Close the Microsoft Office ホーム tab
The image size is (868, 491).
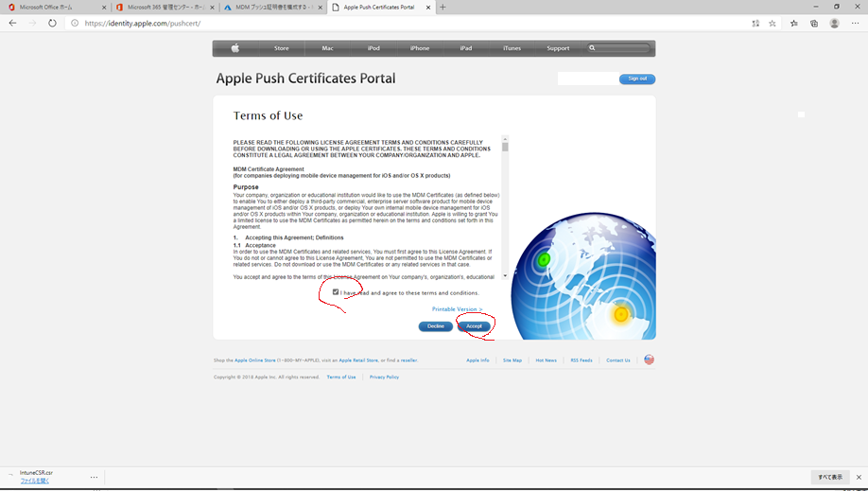pyautogui.click(x=103, y=8)
